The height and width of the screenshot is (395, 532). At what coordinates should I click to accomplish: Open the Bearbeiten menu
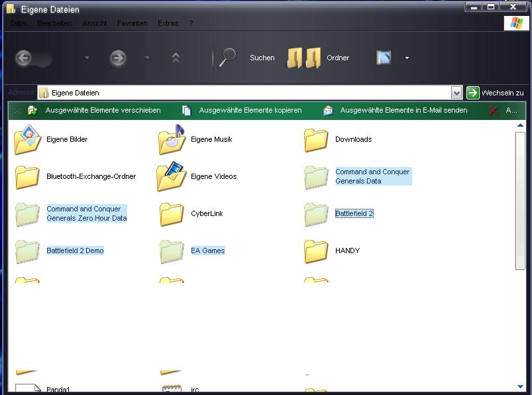point(54,23)
